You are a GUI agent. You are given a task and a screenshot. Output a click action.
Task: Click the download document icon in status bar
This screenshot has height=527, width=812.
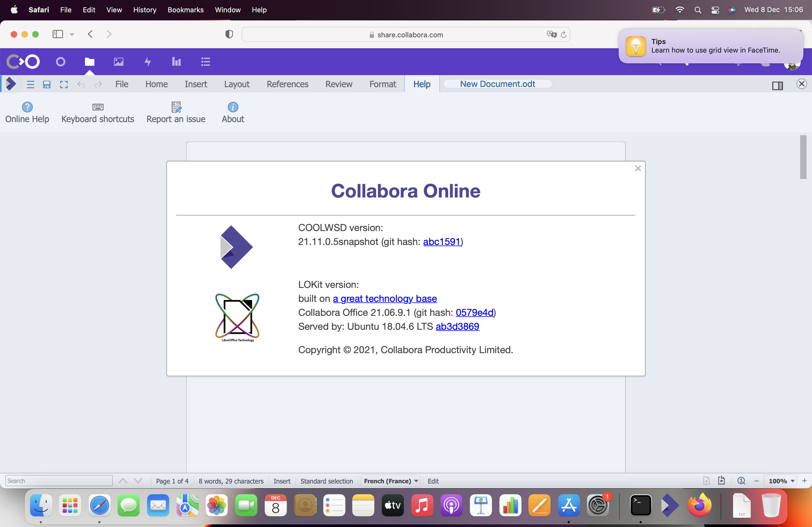[721, 481]
